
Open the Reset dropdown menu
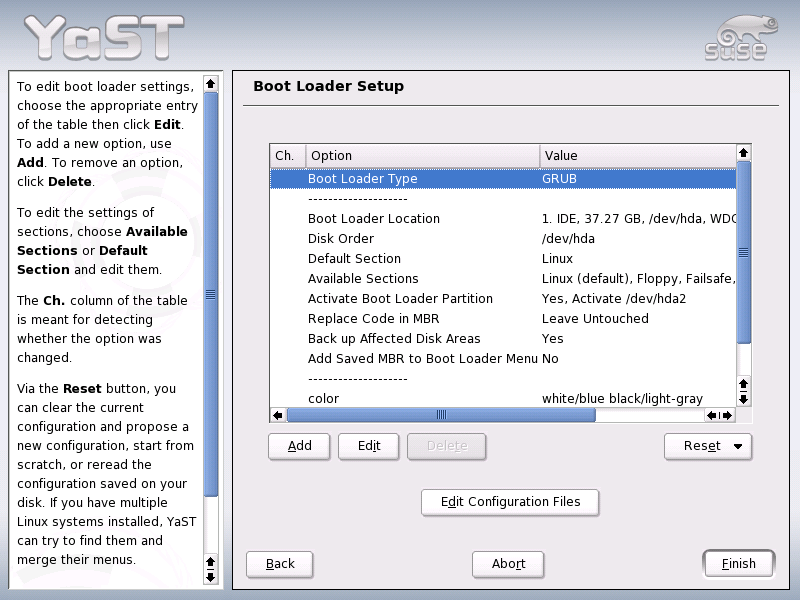click(736, 447)
